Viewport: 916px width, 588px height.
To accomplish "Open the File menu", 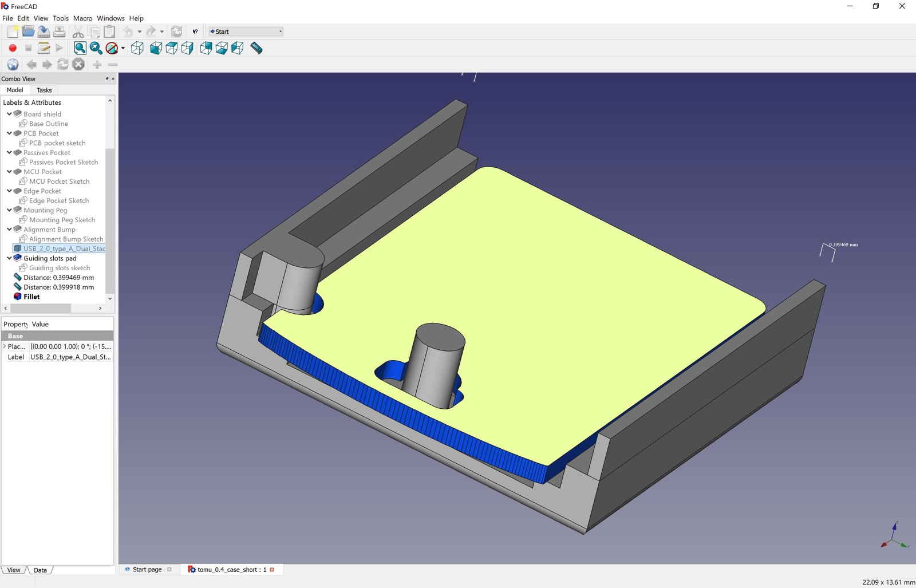I will tap(7, 18).
